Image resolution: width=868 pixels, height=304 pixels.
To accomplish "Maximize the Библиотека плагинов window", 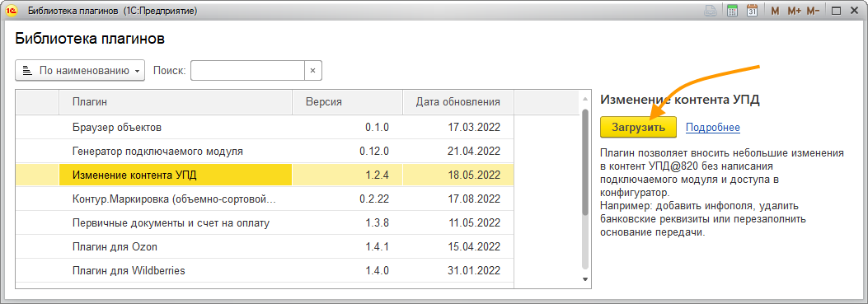I will pos(837,11).
